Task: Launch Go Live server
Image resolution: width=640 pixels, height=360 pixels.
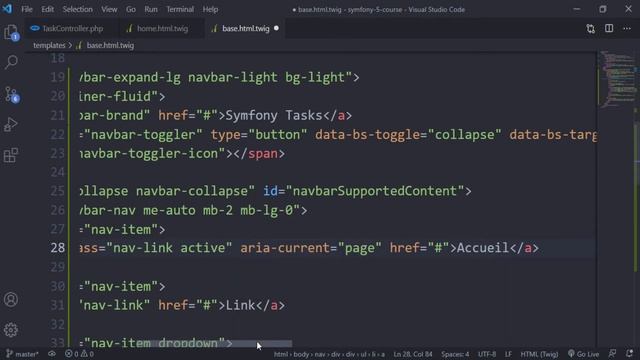Action: coord(583,354)
